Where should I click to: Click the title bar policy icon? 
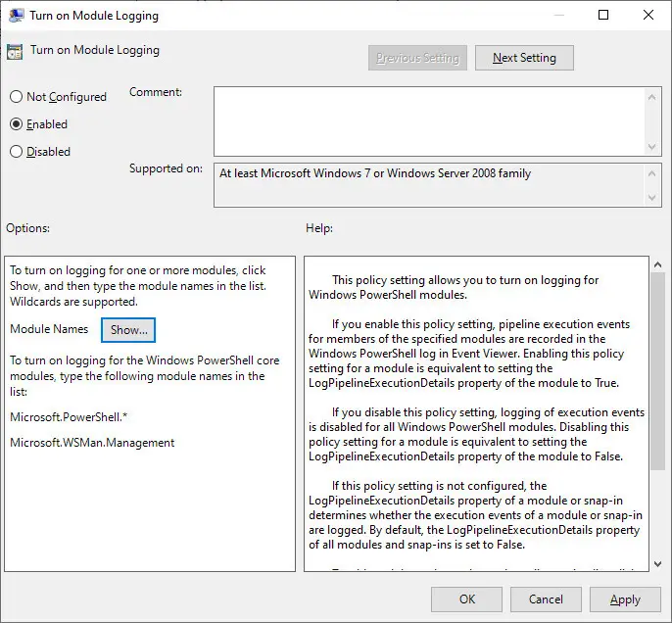pos(17,16)
